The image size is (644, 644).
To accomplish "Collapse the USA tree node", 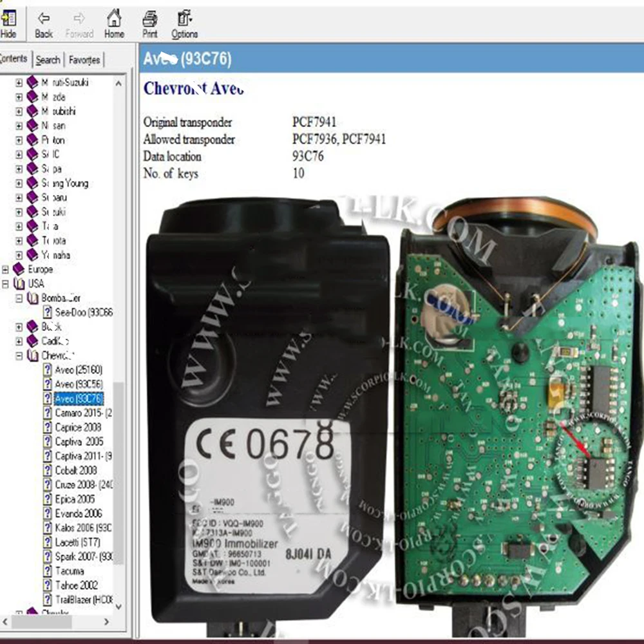I will coord(5,284).
